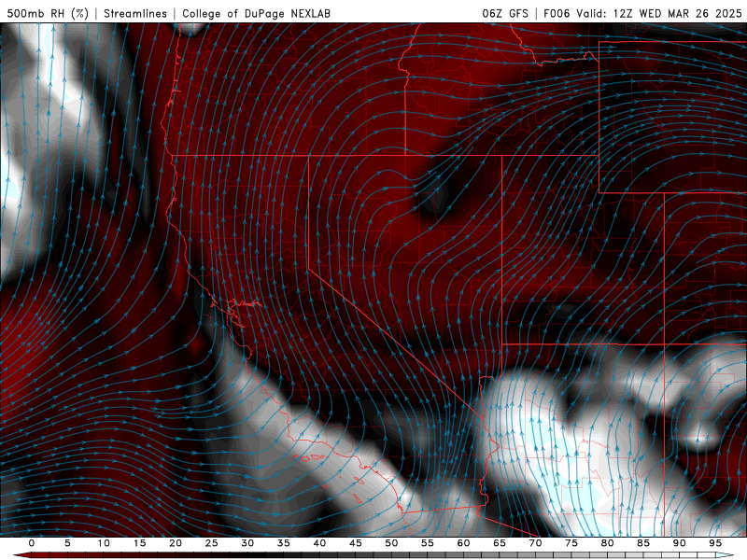
Task: Click the '70' value on color scale
Action: 535,543
